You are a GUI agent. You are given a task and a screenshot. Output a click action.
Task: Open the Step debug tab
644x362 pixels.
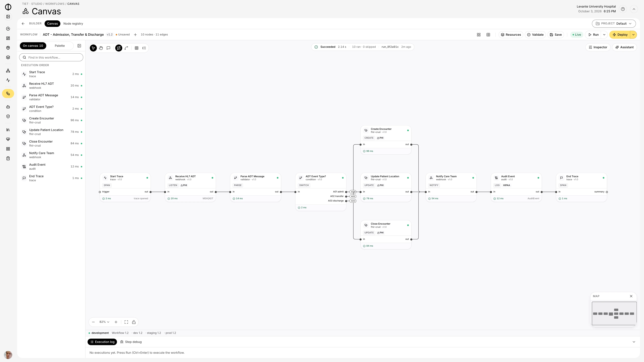point(131,342)
